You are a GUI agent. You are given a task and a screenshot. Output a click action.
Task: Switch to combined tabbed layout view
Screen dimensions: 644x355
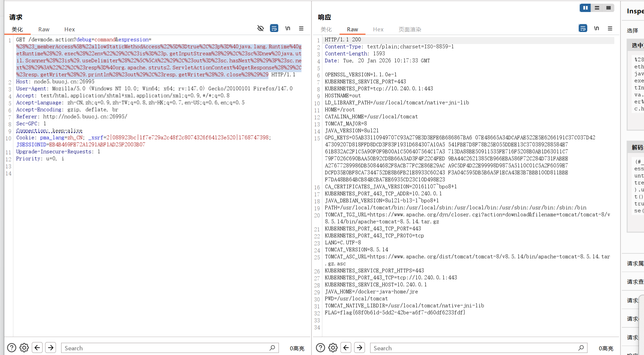click(x=608, y=8)
